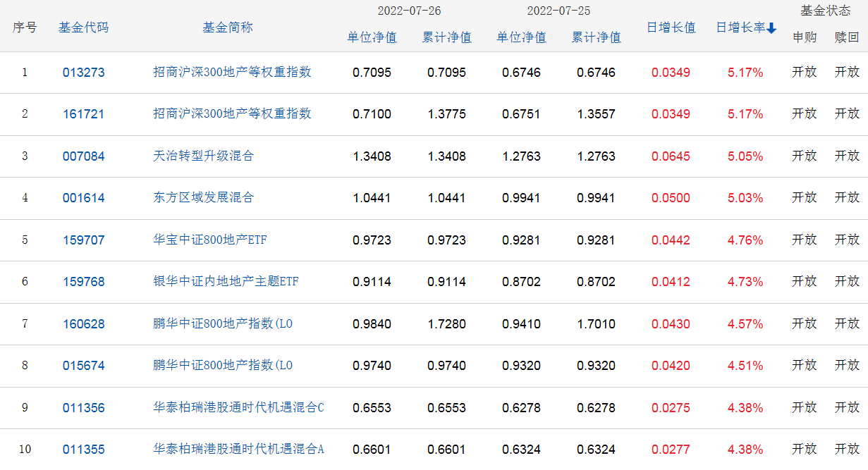Select 1.0441 unit value for 001614
Viewport: 868px width, 470px height.
pyautogui.click(x=372, y=198)
